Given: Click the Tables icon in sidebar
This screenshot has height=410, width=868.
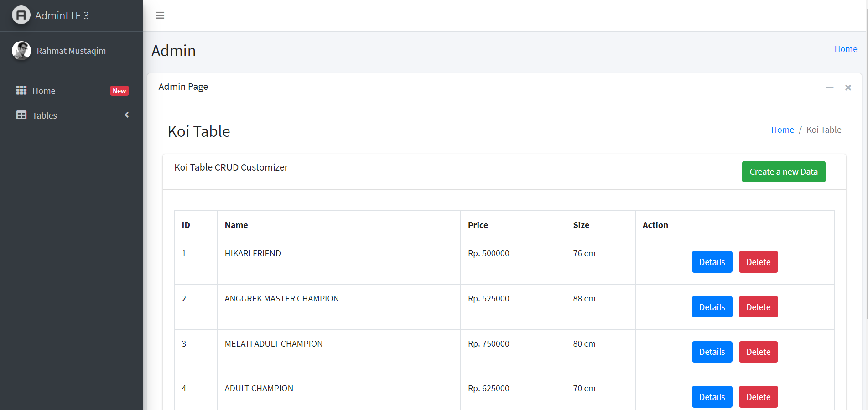Looking at the screenshot, I should (21, 115).
